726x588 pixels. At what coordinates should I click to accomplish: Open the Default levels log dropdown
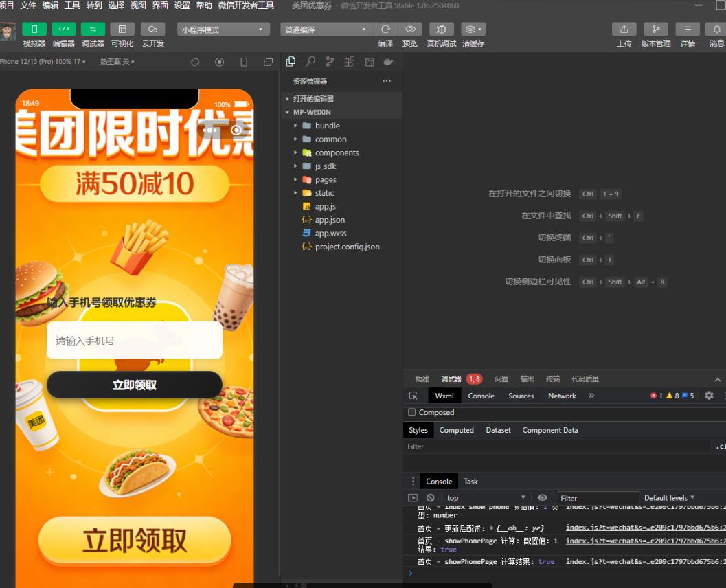click(669, 498)
